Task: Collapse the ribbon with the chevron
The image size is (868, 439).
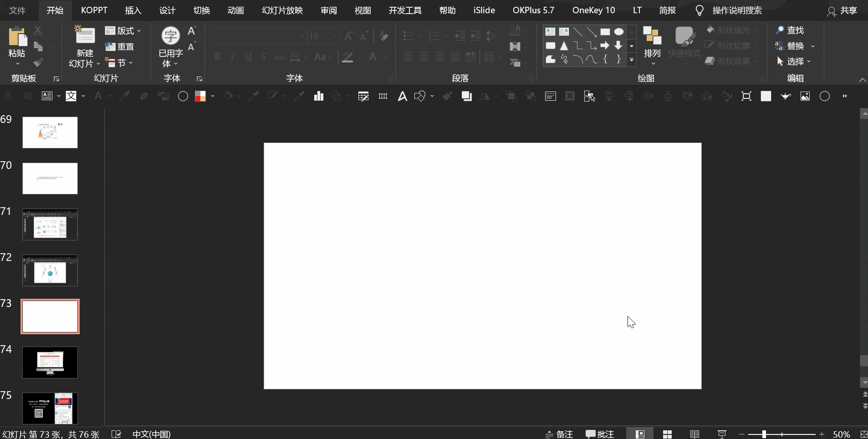Action: 862,80
